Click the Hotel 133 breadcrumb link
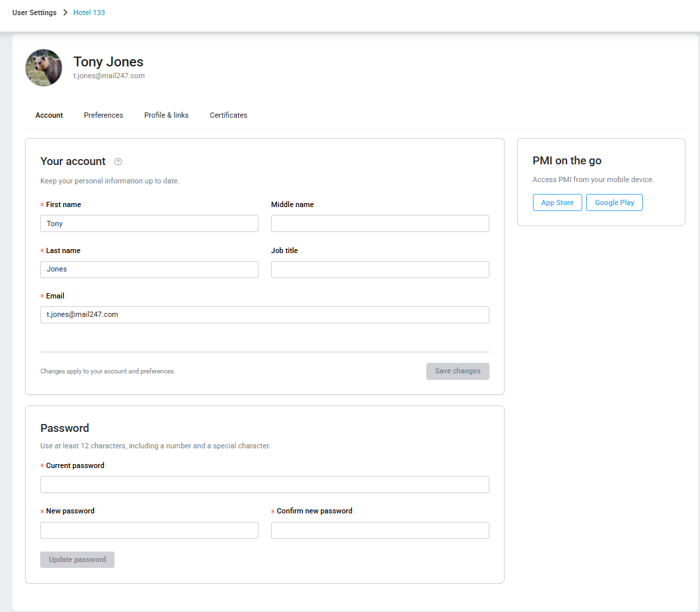Viewport: 700px width, 612px height. [x=89, y=12]
